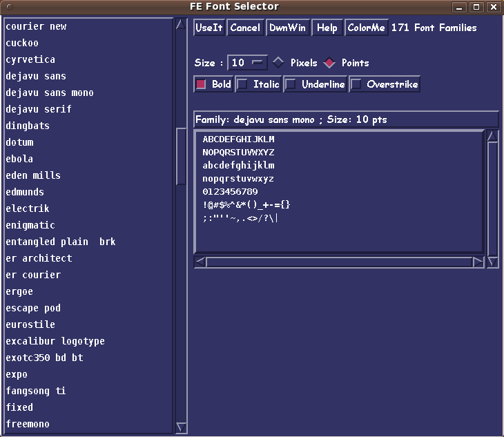Screen dimensions: 504x437
Task: Click the DwnWin toolbar button
Action: point(288,28)
